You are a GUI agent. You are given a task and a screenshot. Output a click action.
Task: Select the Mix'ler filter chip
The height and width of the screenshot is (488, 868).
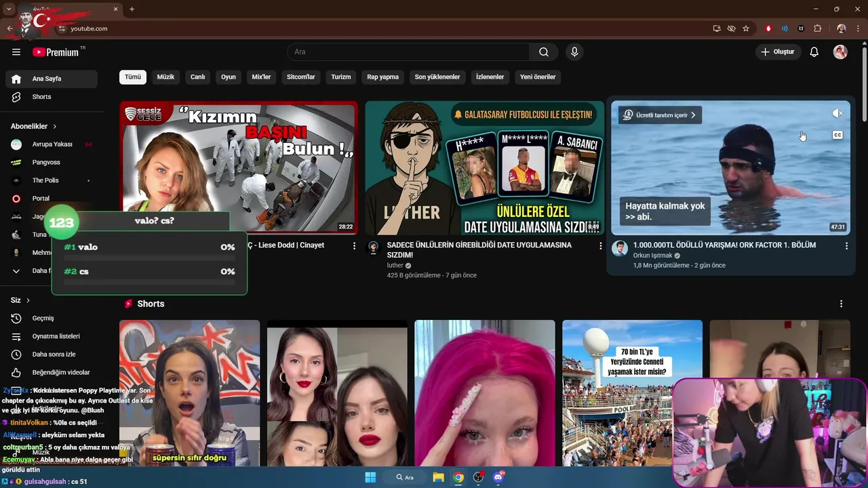coord(261,77)
